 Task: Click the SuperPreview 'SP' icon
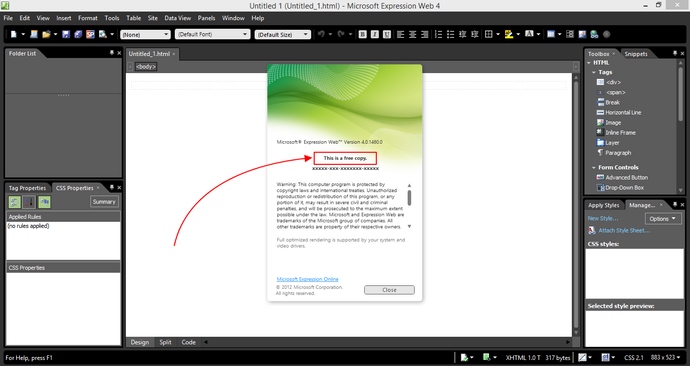pos(90,34)
